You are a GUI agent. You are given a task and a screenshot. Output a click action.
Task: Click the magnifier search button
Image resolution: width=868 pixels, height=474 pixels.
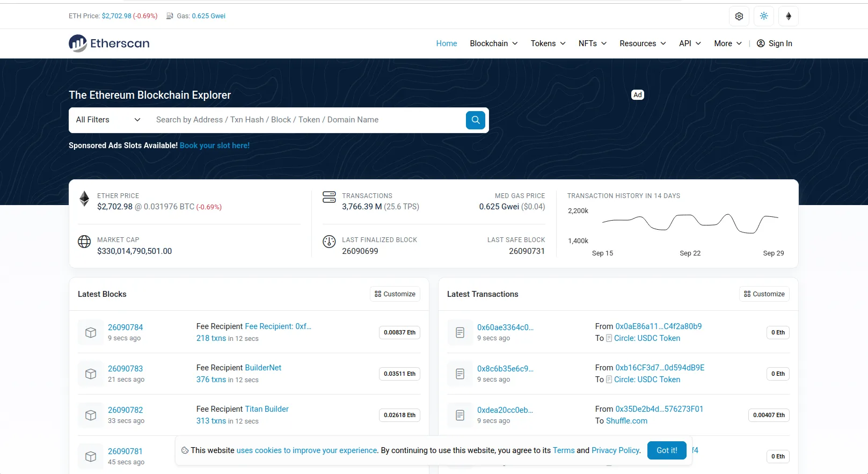[x=476, y=120]
